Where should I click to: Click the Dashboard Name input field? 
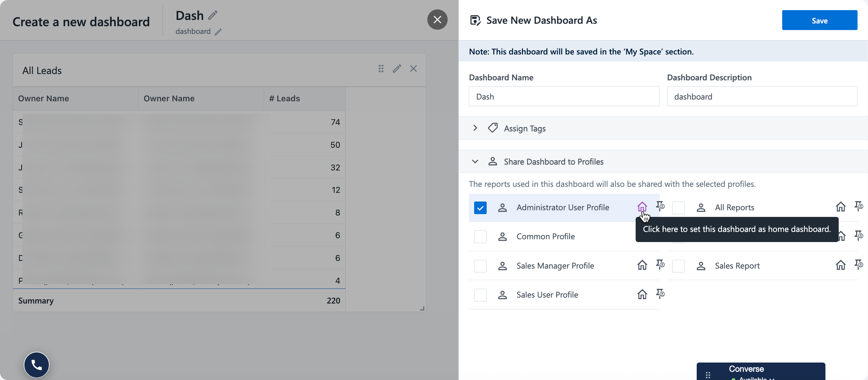[564, 96]
